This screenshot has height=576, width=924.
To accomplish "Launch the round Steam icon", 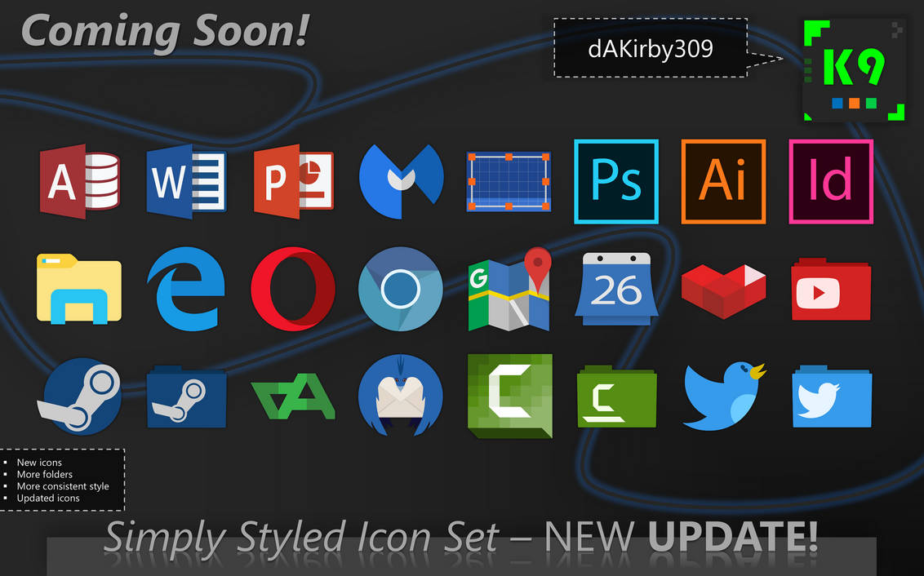I will click(x=79, y=397).
